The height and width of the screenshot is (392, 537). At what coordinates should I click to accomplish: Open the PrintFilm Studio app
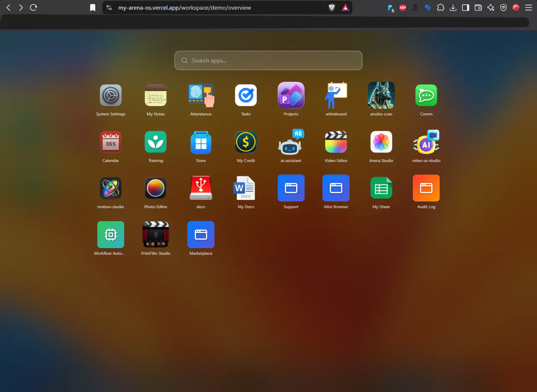[156, 235]
